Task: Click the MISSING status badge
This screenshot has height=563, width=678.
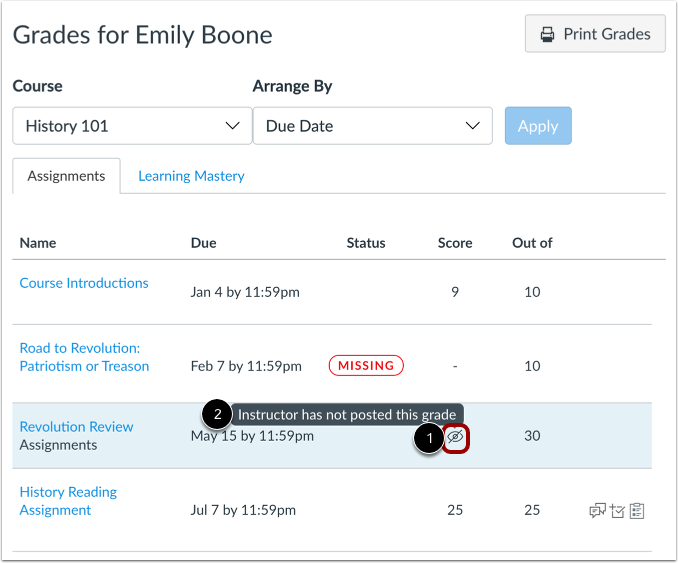Action: [x=366, y=366]
